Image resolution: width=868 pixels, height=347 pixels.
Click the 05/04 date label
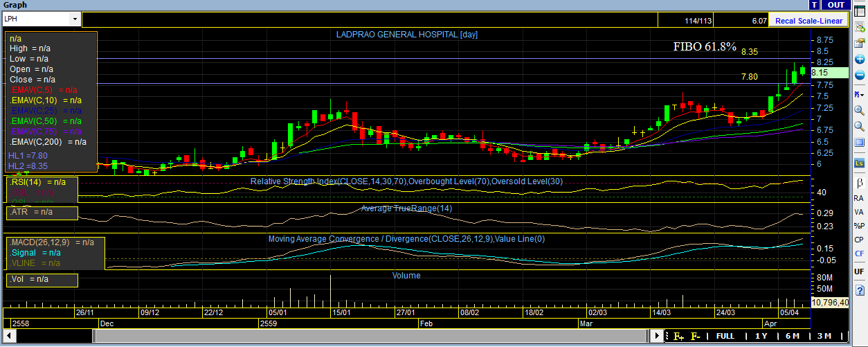click(x=789, y=312)
